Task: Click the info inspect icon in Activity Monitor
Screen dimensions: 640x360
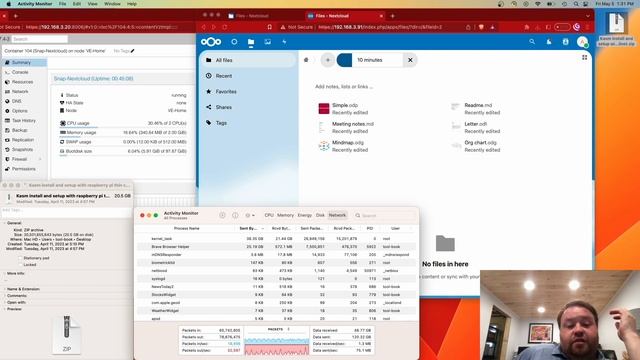Action: point(235,215)
